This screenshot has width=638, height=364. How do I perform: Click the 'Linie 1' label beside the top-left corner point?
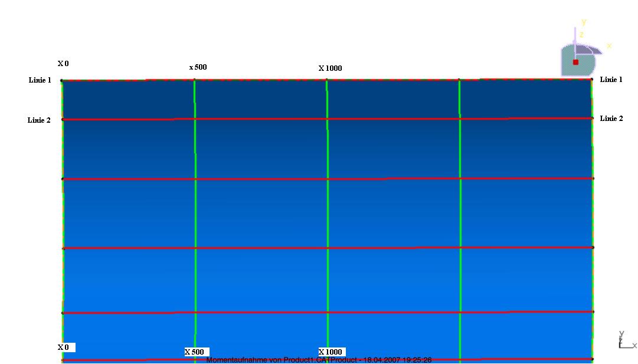click(40, 80)
